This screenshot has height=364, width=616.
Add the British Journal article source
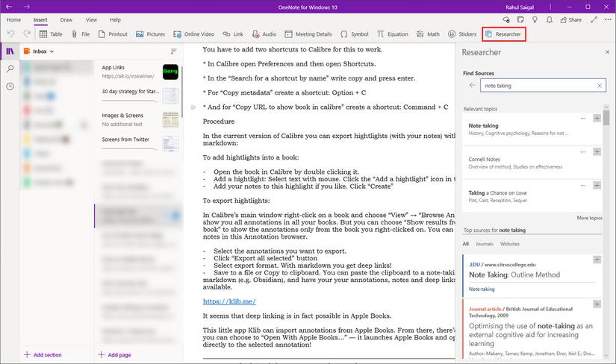click(597, 304)
